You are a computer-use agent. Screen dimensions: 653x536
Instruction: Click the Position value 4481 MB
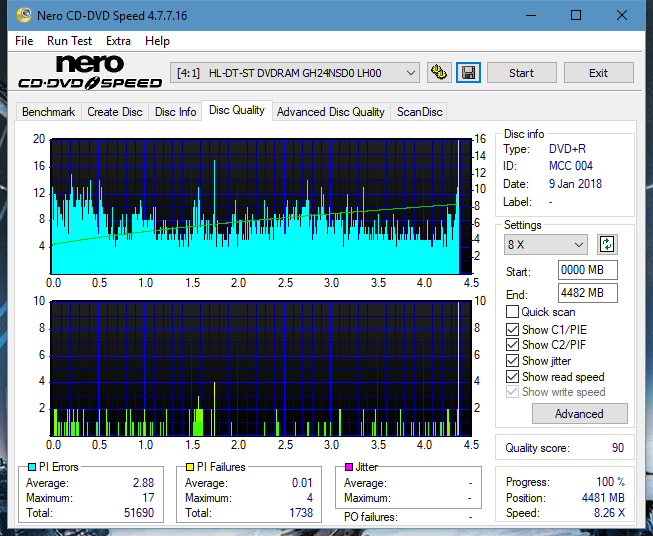[x=603, y=498]
